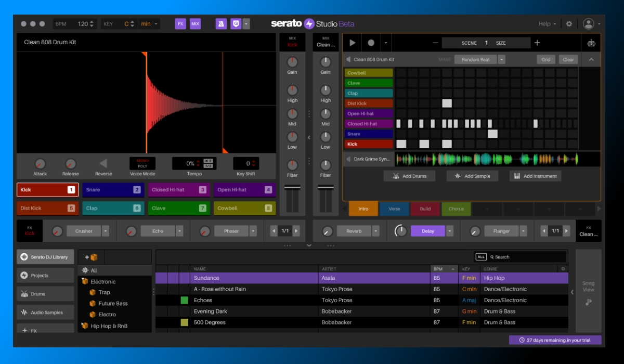This screenshot has height=364, width=624.
Task: Adjust the BPM stepper arrows
Action: [x=92, y=24]
